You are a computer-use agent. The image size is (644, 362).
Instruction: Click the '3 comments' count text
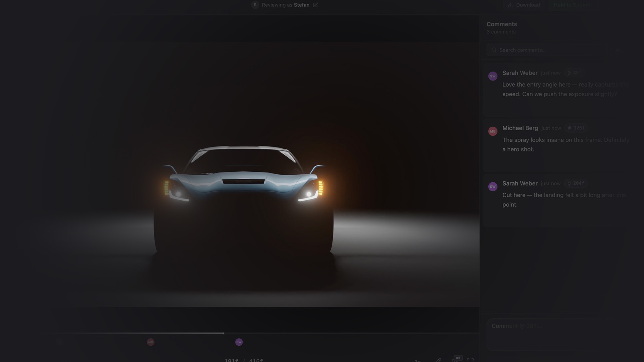(x=501, y=32)
